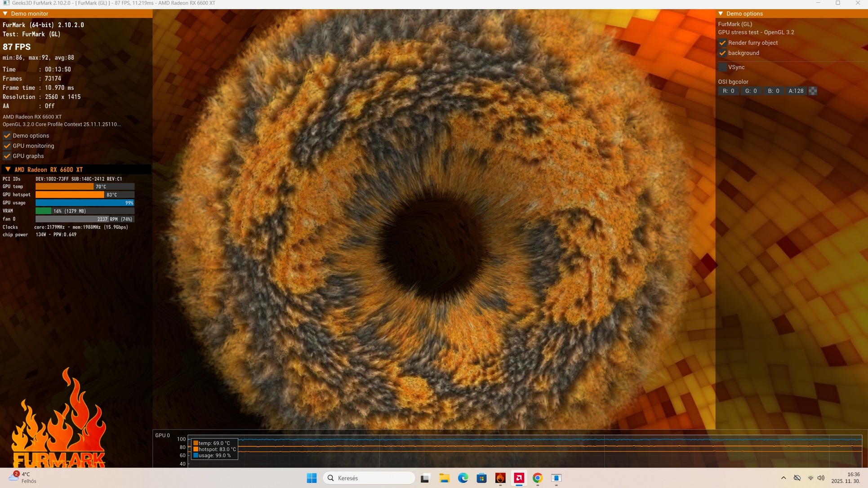Click the OSI bgcolor alpha A:128 field
Screen dimensions: 868x488
tap(796, 91)
